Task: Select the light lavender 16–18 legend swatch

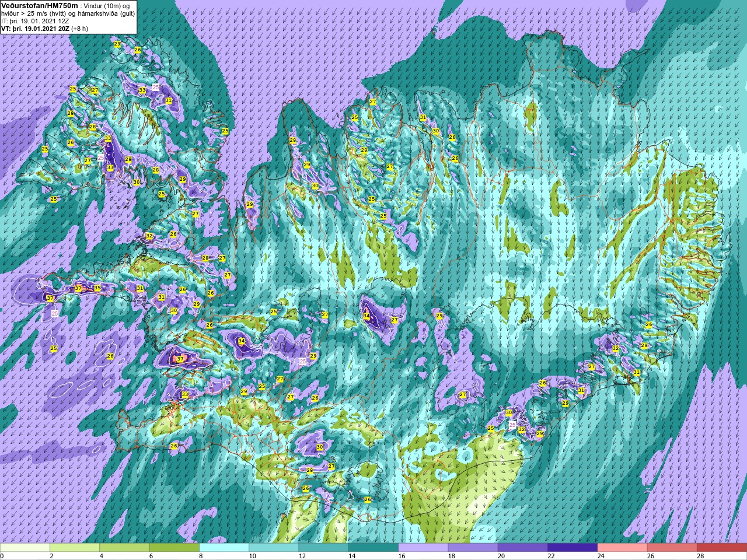Action: pyautogui.click(x=423, y=548)
